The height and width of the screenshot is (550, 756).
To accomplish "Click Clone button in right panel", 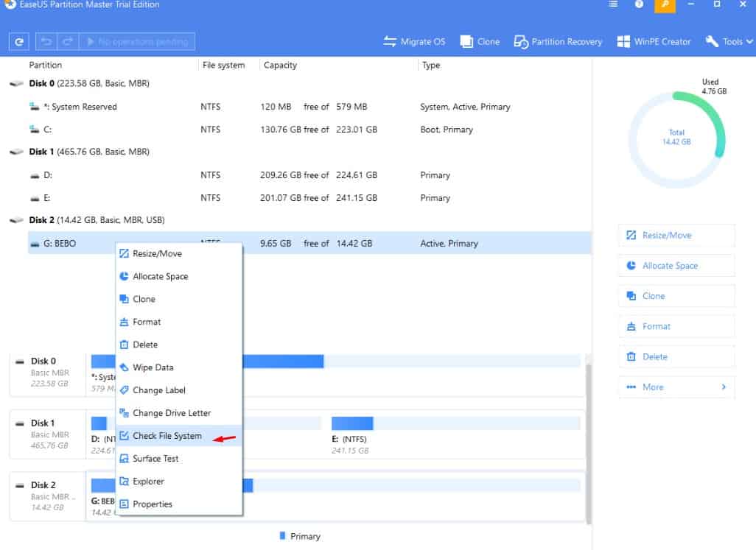I will coord(676,296).
